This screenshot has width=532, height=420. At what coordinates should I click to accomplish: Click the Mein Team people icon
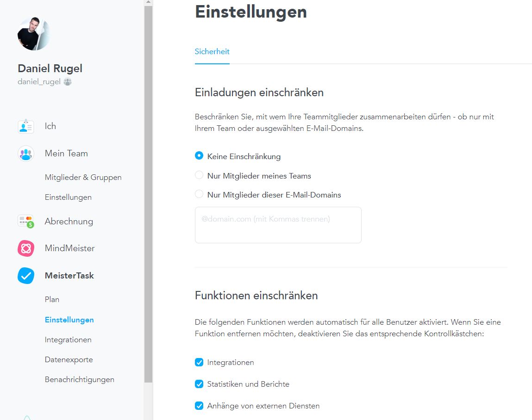tap(26, 154)
